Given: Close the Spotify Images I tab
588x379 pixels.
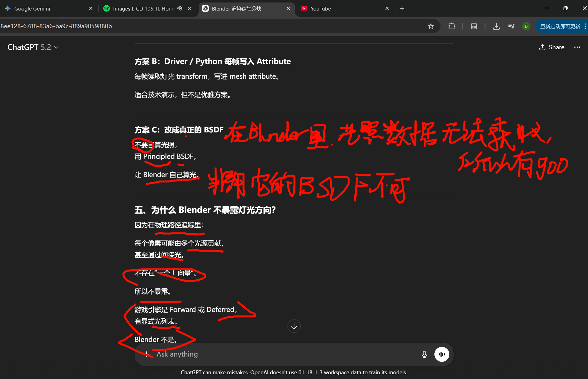Looking at the screenshot, I should (190, 9).
